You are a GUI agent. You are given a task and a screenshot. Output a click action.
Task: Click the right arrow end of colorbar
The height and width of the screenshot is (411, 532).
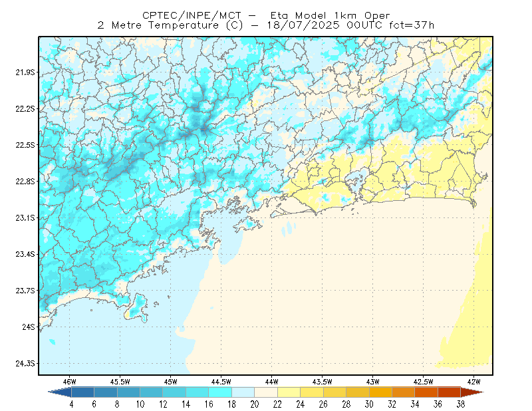tap(472, 392)
